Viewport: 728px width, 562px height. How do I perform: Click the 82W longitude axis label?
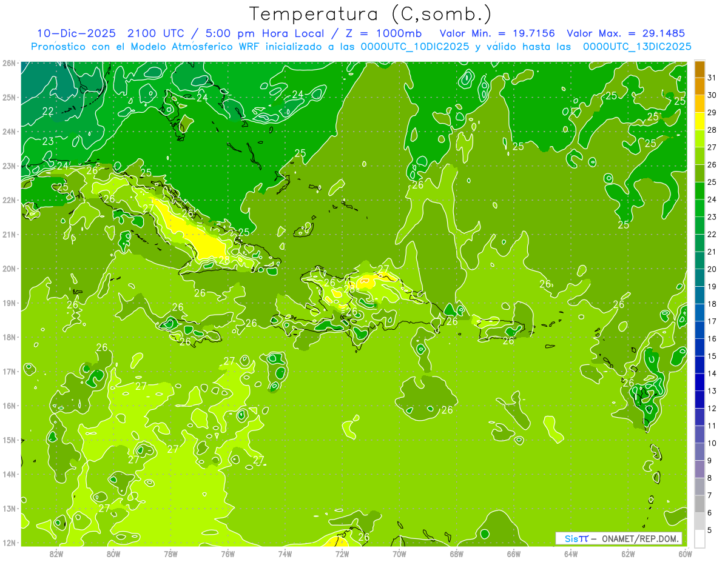(x=56, y=554)
